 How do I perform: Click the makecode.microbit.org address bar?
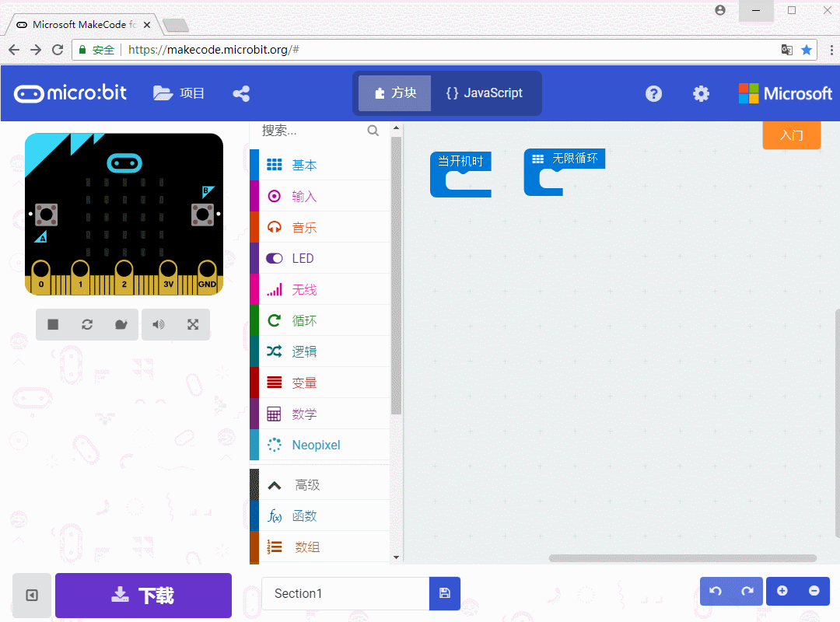(x=445, y=50)
